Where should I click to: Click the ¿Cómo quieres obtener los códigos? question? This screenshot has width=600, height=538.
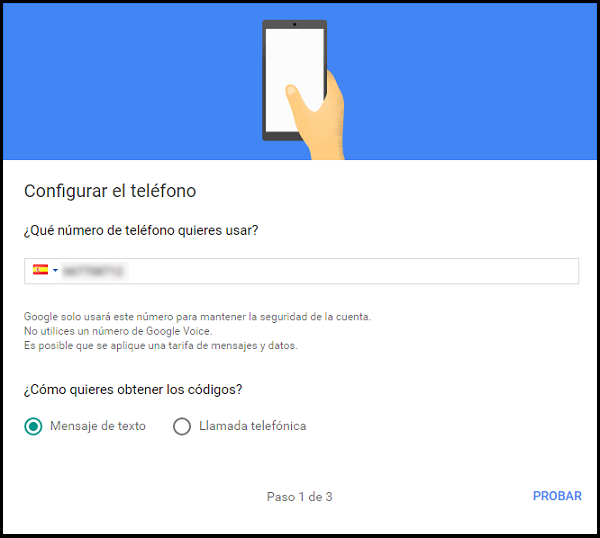pos(133,390)
